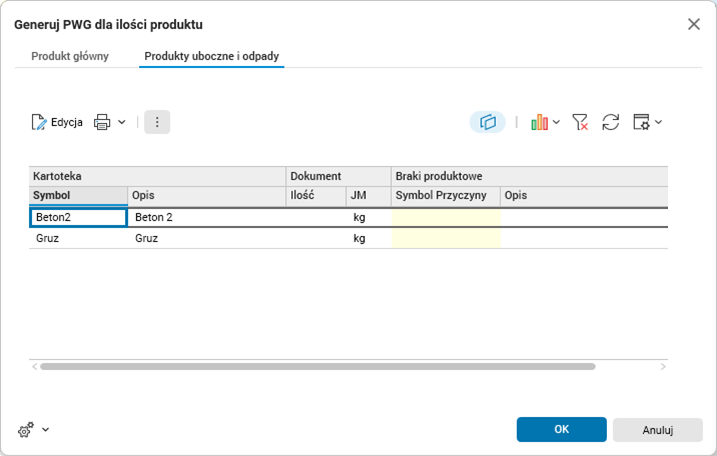Toggle the highlighted panel view icon
This screenshot has width=717, height=456.
tap(488, 122)
